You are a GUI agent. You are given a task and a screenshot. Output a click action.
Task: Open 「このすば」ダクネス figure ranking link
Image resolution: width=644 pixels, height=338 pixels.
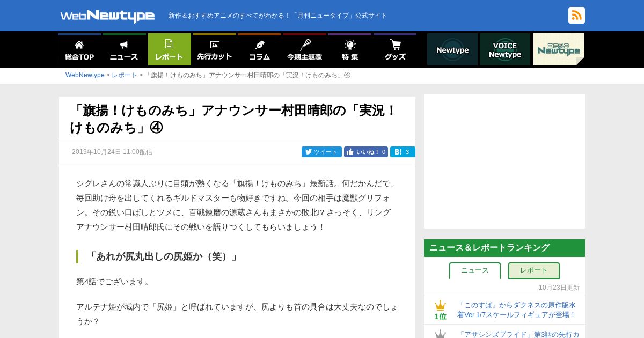tap(516, 310)
